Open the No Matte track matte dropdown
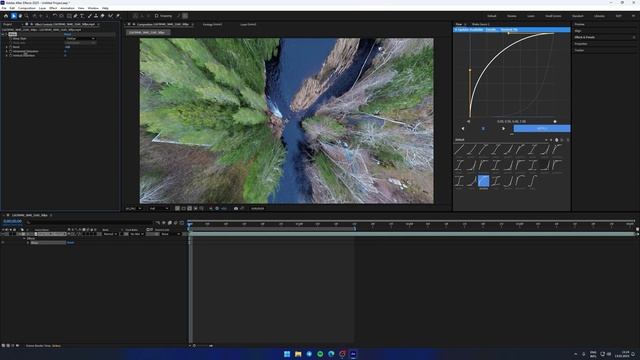Viewport: 640px width, 360px height. (137, 234)
